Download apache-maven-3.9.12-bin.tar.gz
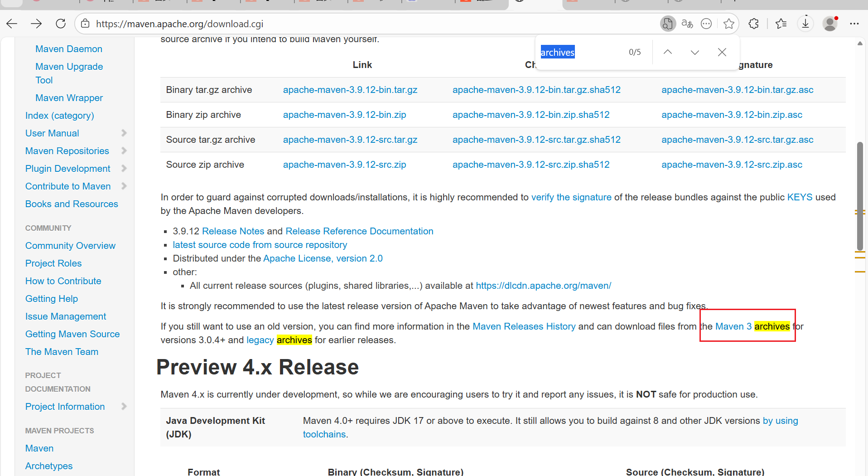The height and width of the screenshot is (476, 868). [x=350, y=90]
